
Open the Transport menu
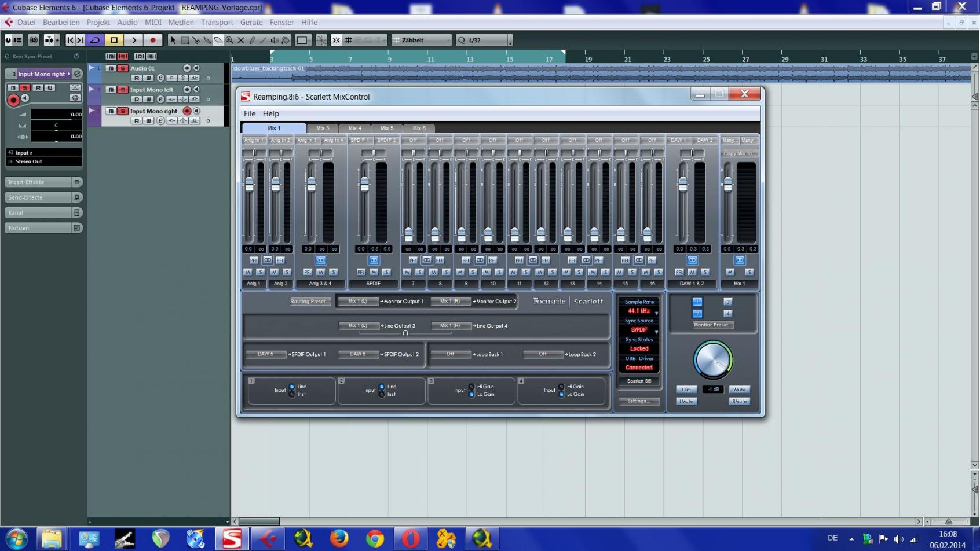point(217,22)
